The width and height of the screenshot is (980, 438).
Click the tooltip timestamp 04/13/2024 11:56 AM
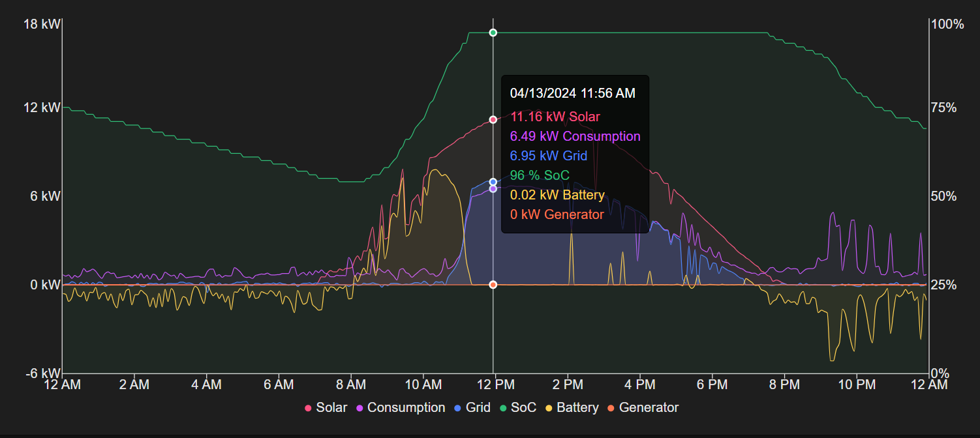[x=572, y=93]
